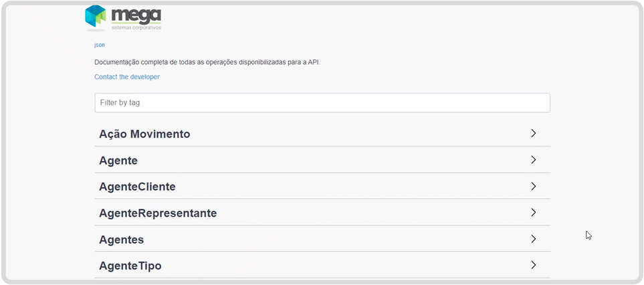Click the sistemas corporativos tagline under logo
The image size is (644, 285).
click(136, 28)
